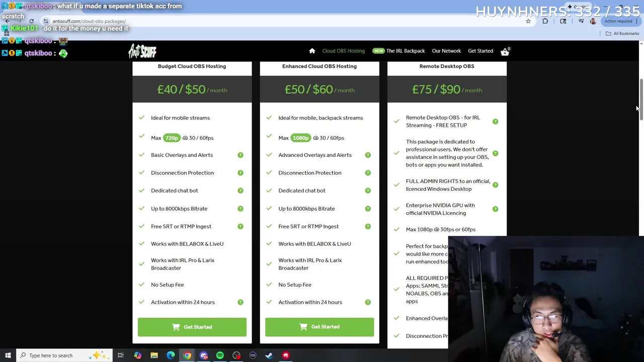
Task: Click Budget No Setup Fee text
Action: [168, 285]
